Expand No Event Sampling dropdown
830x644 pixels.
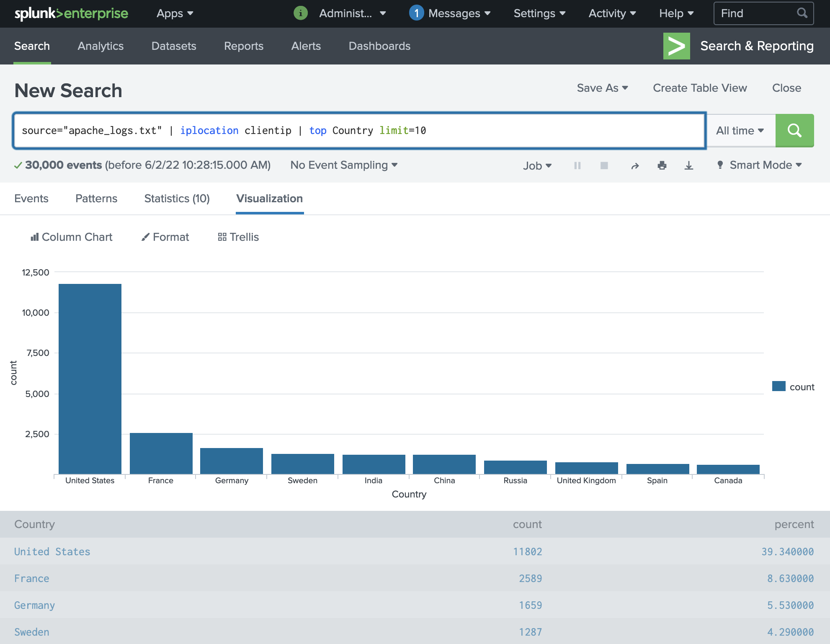click(344, 165)
